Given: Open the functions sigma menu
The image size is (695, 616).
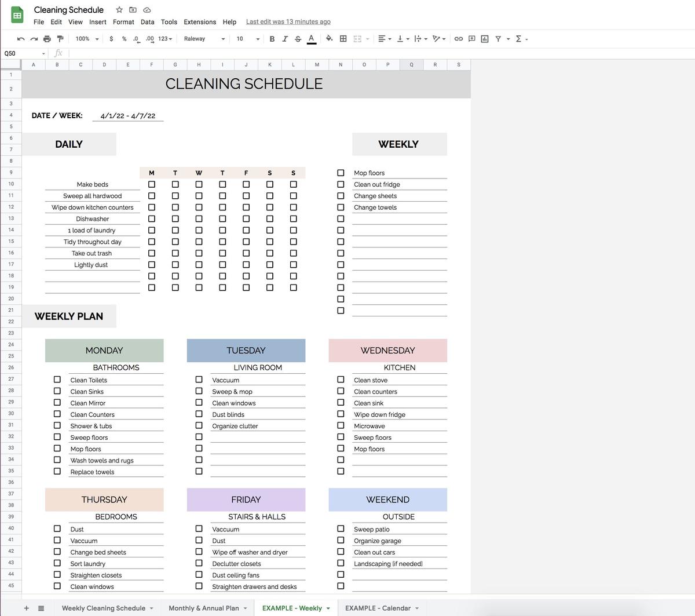Looking at the screenshot, I should pyautogui.click(x=521, y=39).
